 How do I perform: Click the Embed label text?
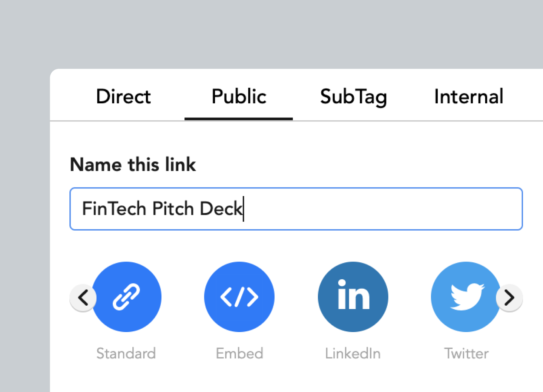239,354
